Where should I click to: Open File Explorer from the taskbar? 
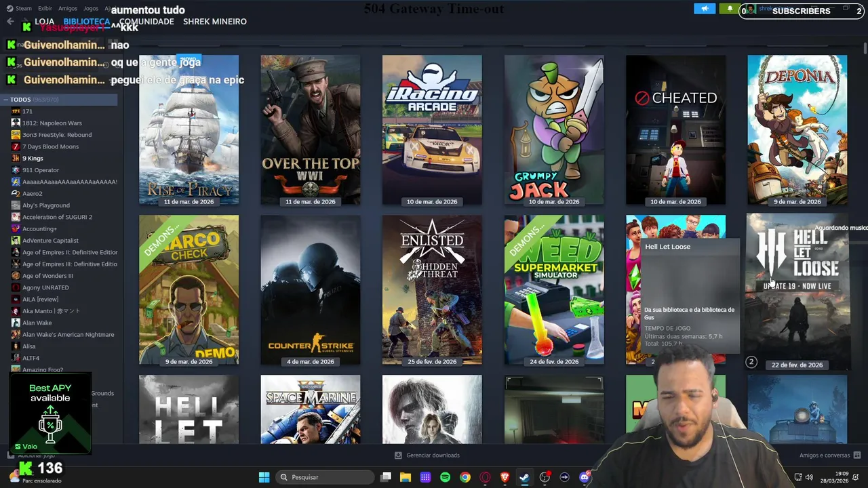tap(406, 477)
